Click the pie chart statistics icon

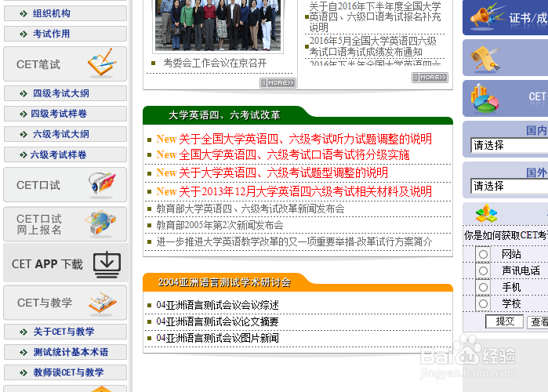tap(484, 99)
